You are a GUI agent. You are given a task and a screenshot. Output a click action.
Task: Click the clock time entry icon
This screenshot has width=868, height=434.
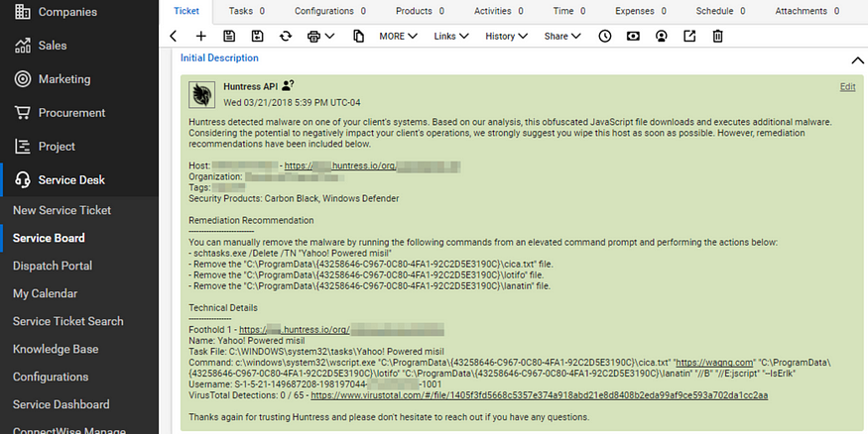[x=605, y=36]
